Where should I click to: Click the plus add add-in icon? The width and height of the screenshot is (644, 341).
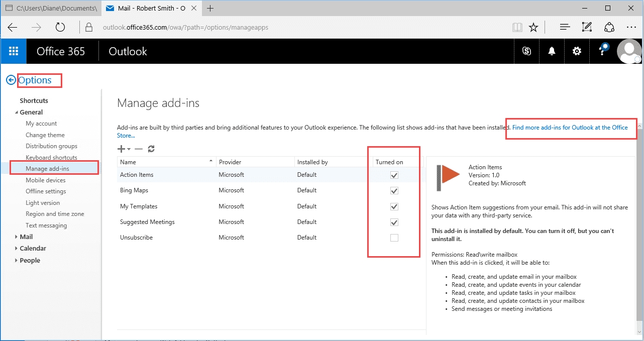[x=121, y=149]
